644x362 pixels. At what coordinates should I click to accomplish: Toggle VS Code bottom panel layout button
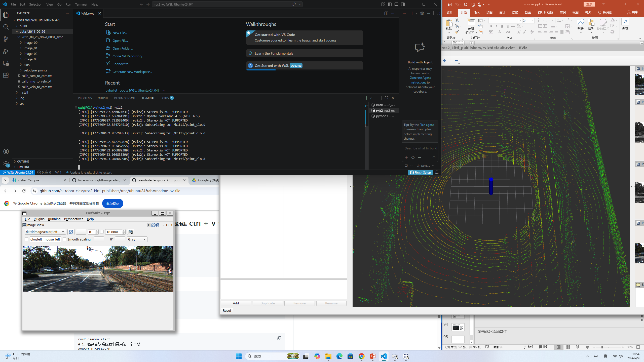coord(396,4)
